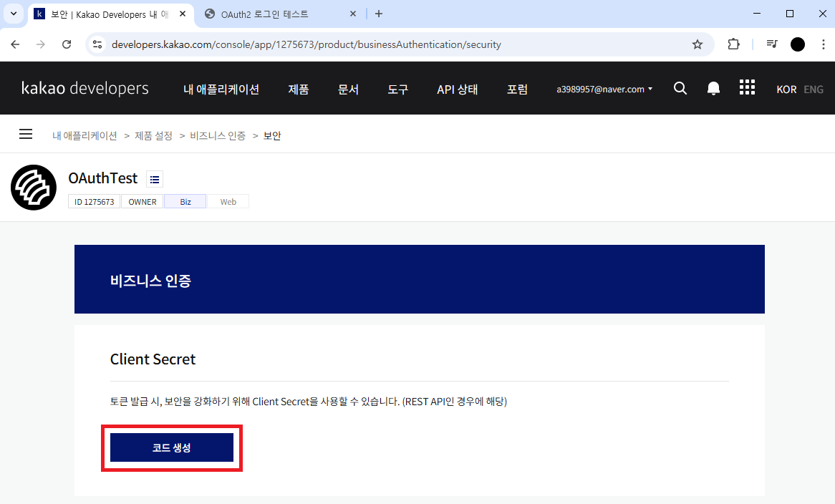Switch to the OAuth2 로그인 테스트 tab
Viewport: 835px width, 504px height.
pos(281,14)
